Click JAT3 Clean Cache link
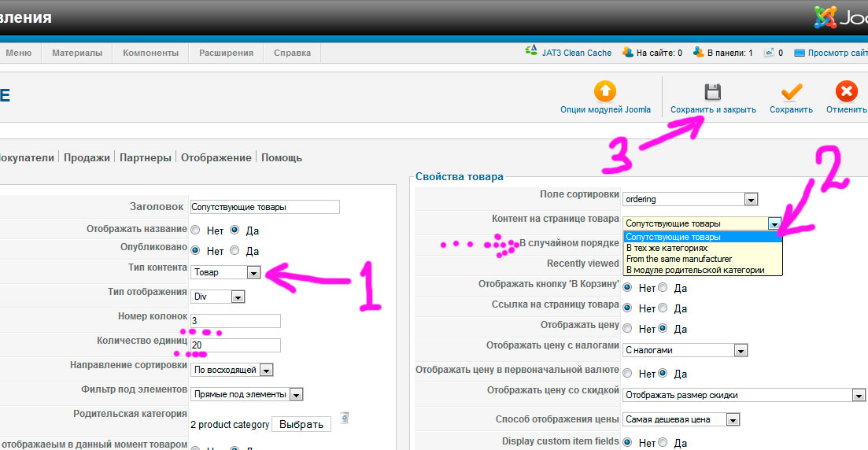868x450 pixels. [x=577, y=53]
